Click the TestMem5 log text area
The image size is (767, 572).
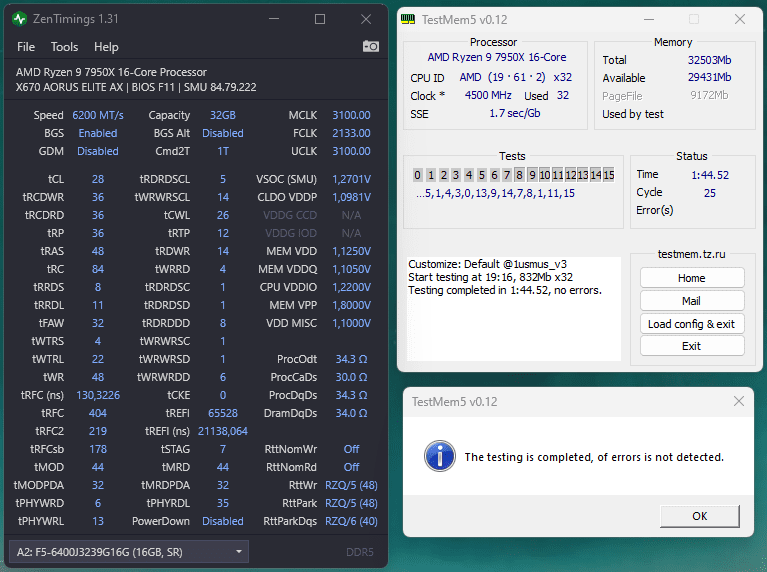pyautogui.click(x=514, y=309)
